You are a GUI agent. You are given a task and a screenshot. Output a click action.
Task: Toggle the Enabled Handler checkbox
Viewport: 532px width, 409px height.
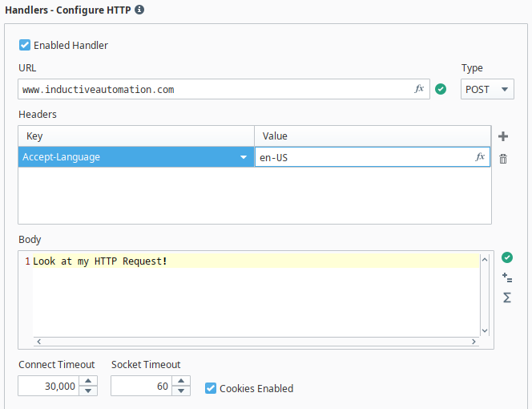[x=25, y=45]
